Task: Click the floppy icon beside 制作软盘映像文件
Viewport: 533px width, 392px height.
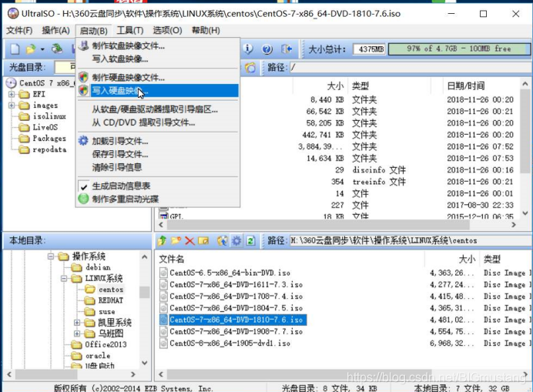Action: 83,45
